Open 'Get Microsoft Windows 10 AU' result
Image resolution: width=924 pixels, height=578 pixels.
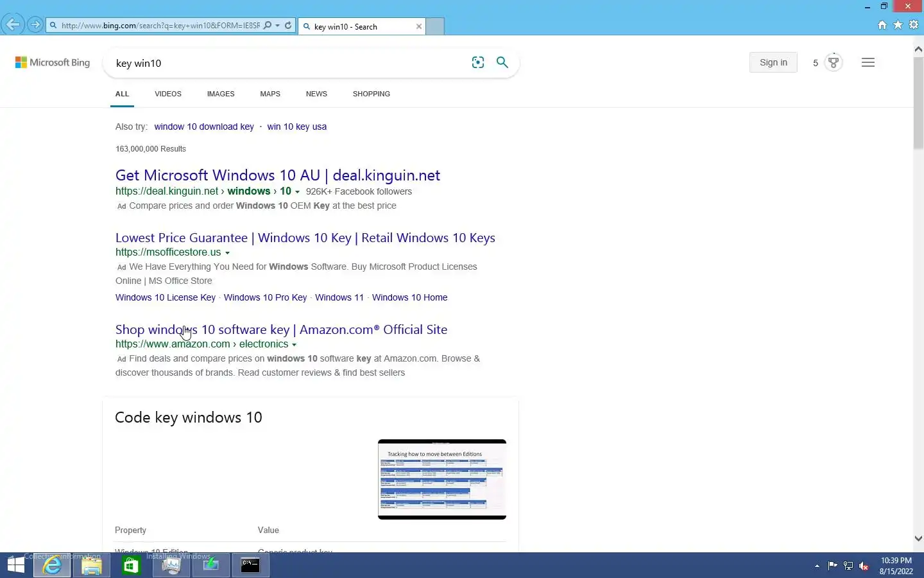click(278, 175)
